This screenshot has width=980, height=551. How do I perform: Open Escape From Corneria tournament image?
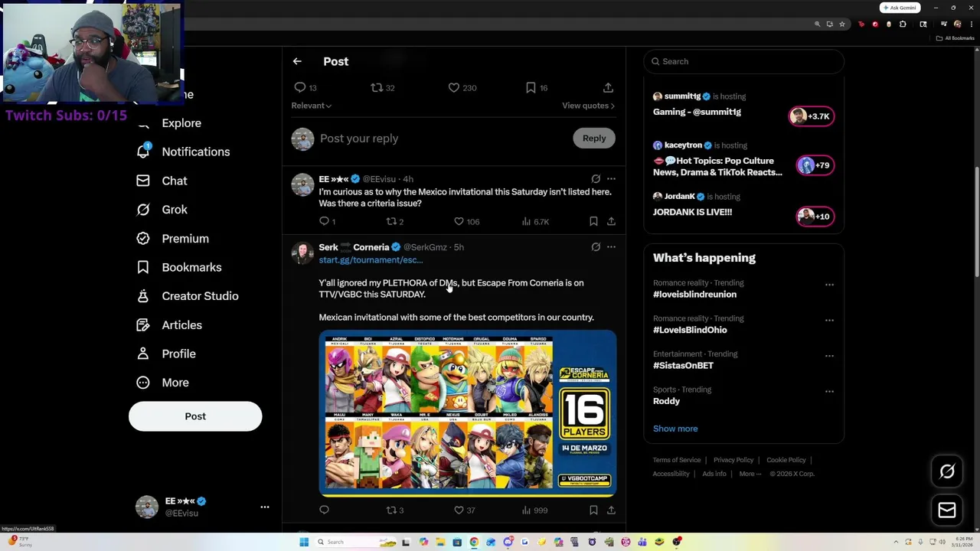click(467, 413)
